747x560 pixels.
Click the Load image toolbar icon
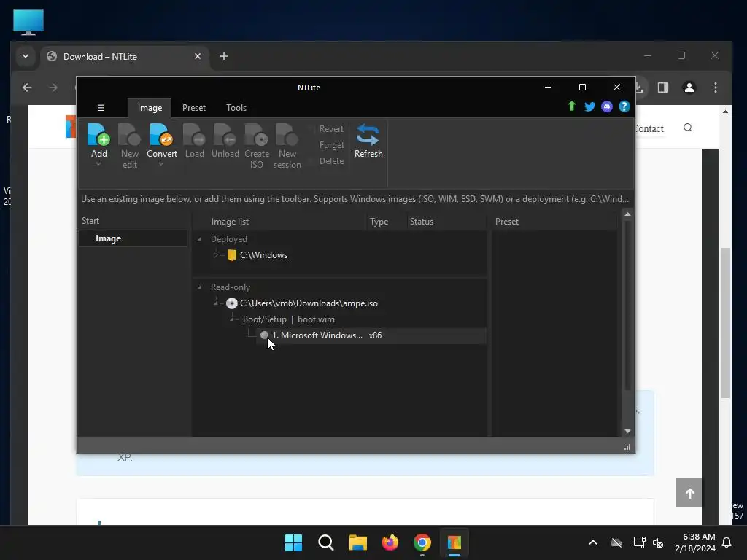coord(194,135)
